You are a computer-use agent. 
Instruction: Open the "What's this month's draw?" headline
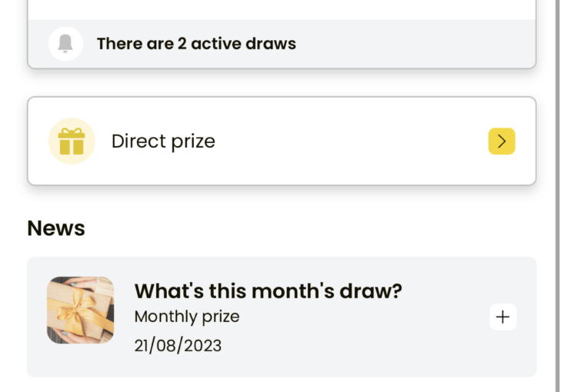268,291
